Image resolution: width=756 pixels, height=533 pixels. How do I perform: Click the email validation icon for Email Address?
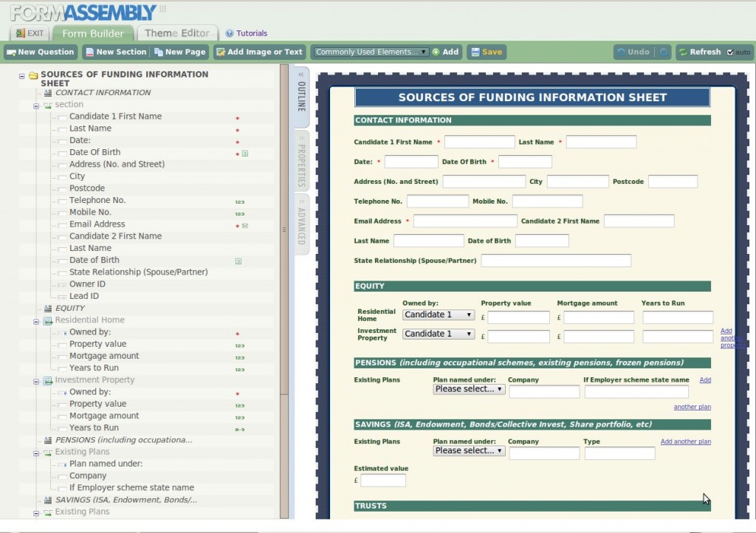point(245,226)
